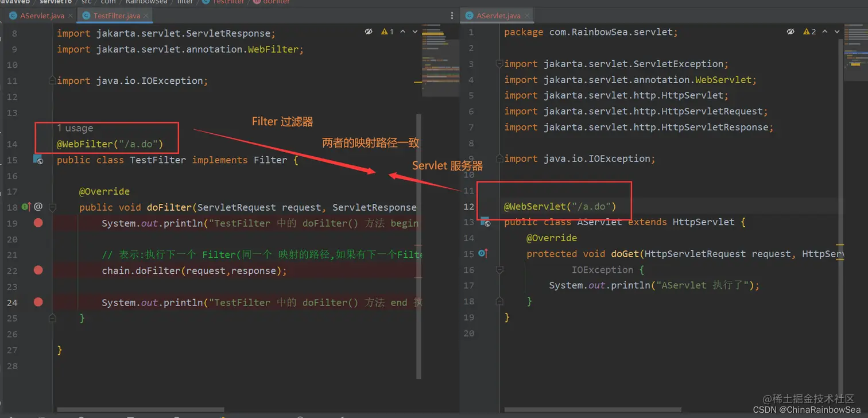Toggle inspection eye icon in right AServlet editor
Screen dimensions: 868x418
pyautogui.click(x=790, y=32)
